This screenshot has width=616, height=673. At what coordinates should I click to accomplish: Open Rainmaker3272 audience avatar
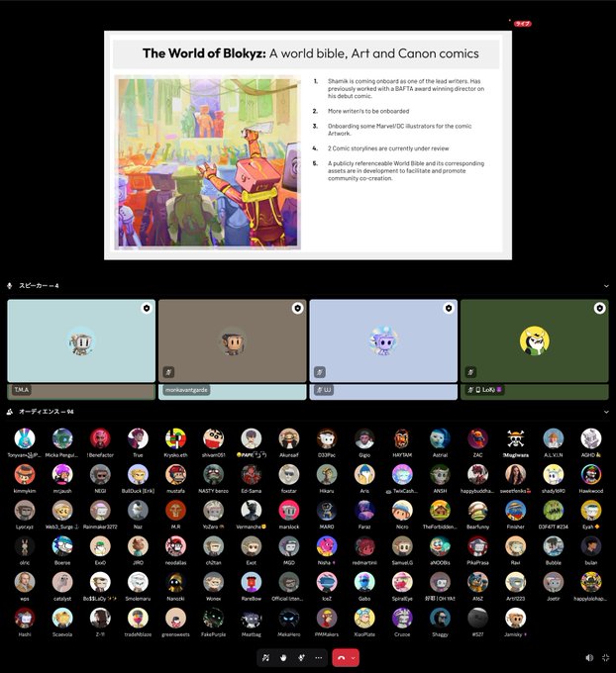(100, 511)
